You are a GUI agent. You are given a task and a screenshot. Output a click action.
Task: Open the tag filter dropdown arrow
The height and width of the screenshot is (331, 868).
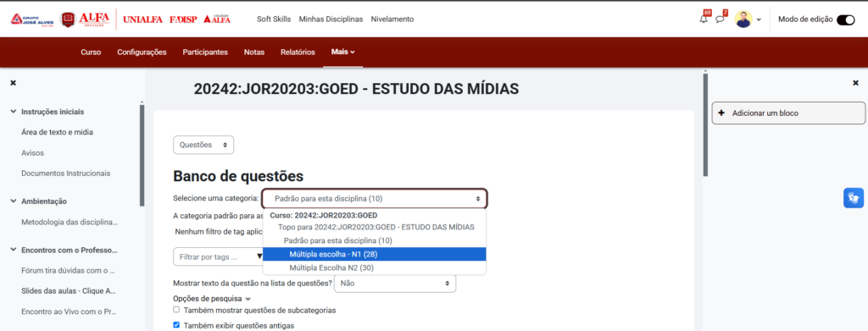point(259,257)
